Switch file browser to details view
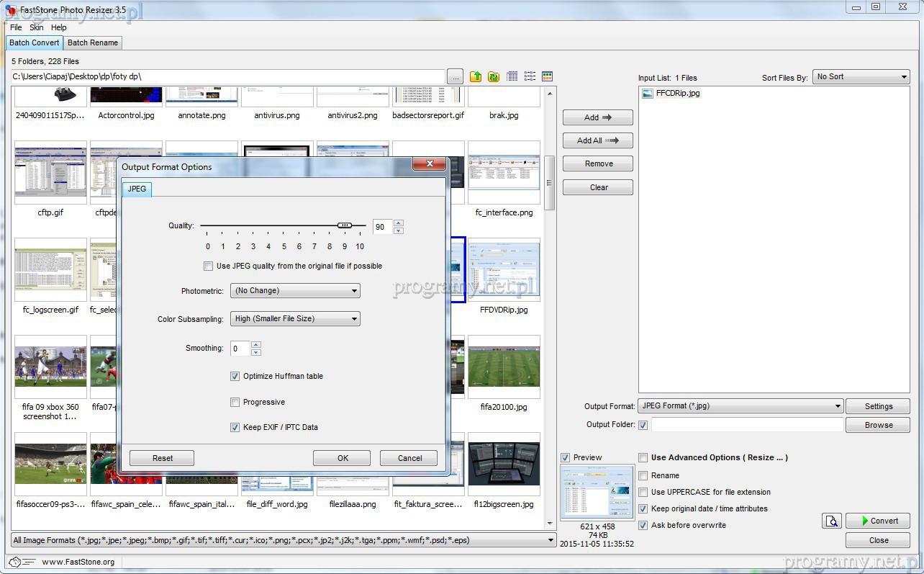 [x=512, y=76]
